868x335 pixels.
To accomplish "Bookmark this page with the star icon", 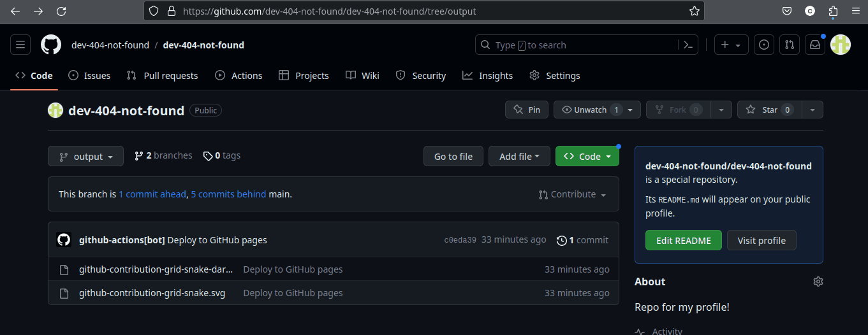I will click(x=695, y=11).
